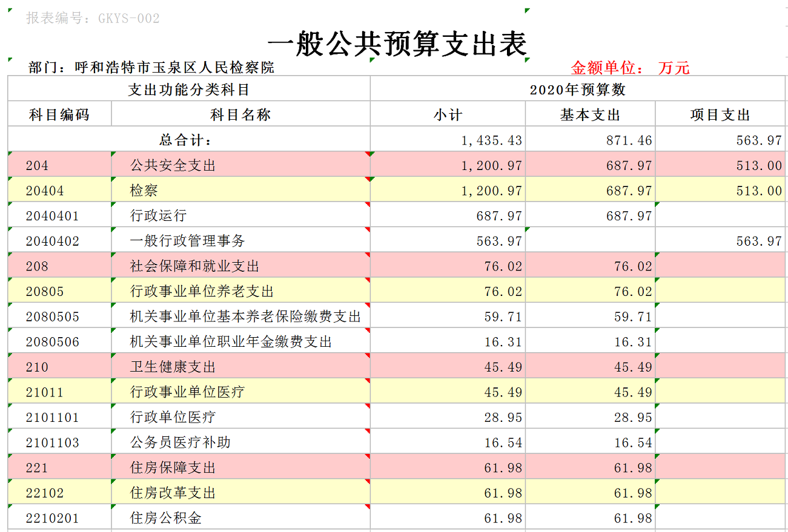
Task: Click 小计 28.95 in 行政单位医疗 row
Action: [503, 418]
